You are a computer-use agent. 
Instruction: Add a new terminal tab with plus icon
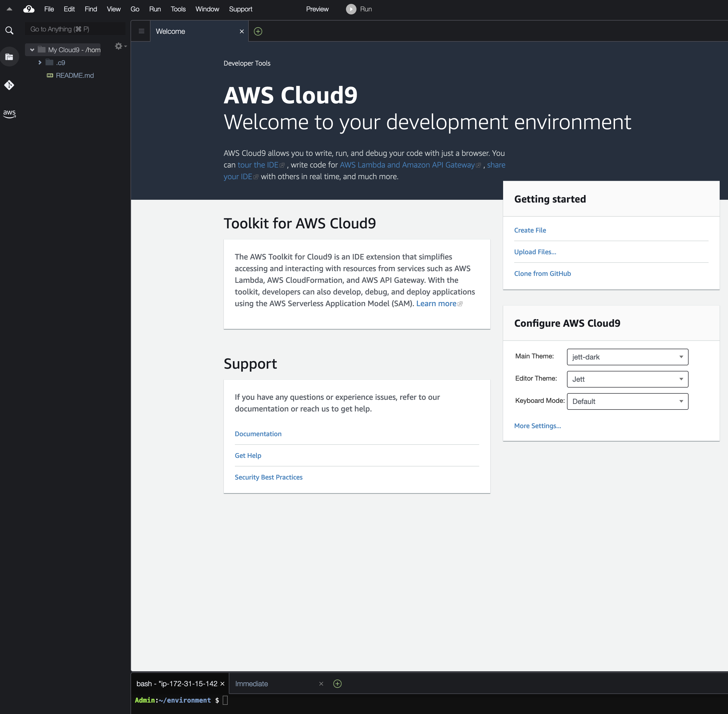(x=337, y=684)
